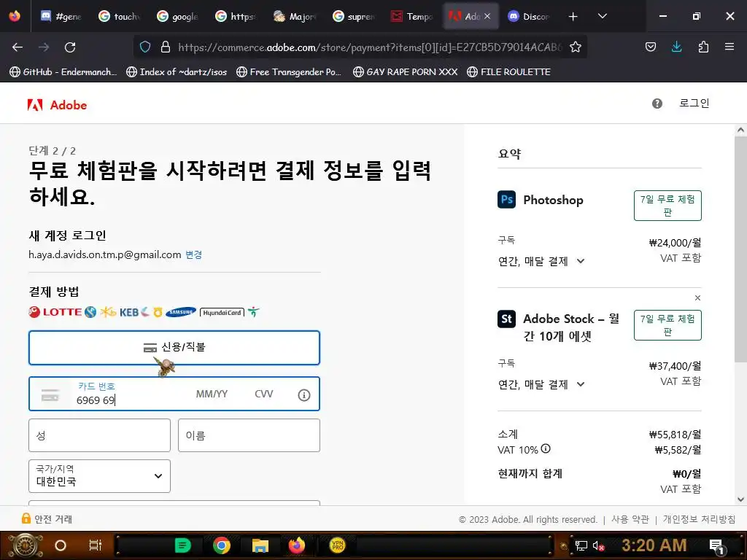Screen dimensions: 747x560
Task: Launch Google Chrome from the taskbar
Action: pyautogui.click(x=222, y=545)
